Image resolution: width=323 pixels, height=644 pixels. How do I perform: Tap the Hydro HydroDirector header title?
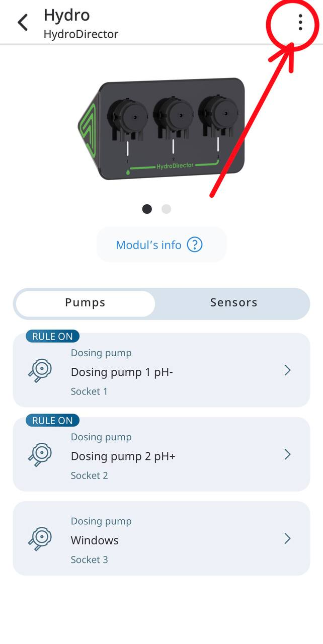coord(81,24)
